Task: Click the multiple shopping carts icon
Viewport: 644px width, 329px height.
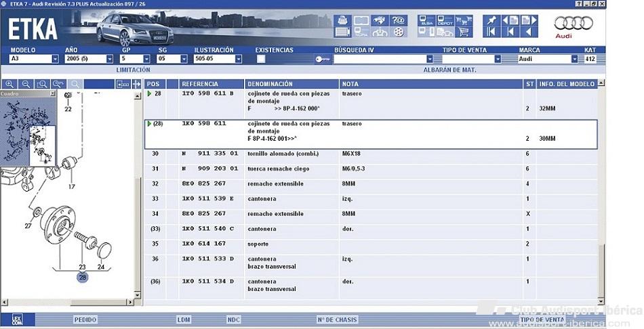Action: tap(464, 20)
